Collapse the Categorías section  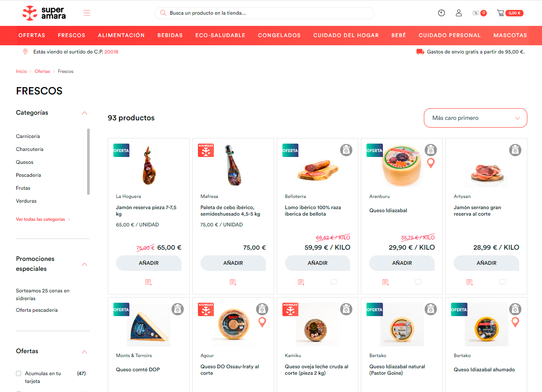point(85,113)
